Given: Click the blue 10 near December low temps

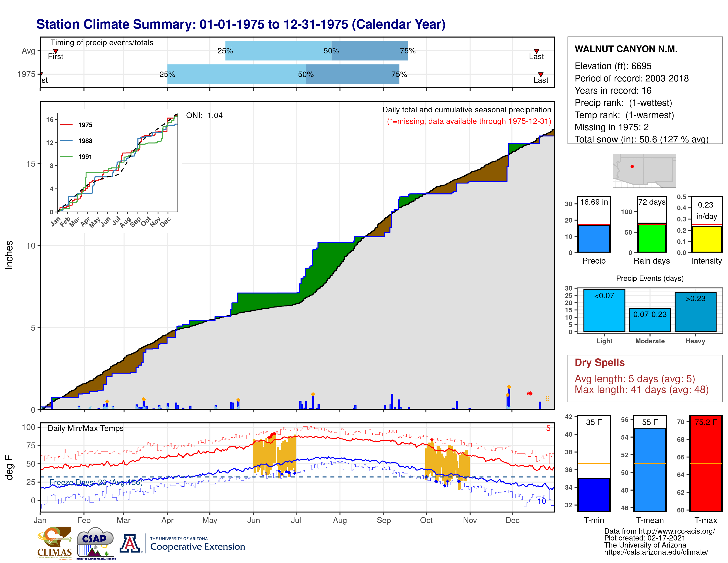Looking at the screenshot, I should click(x=542, y=501).
